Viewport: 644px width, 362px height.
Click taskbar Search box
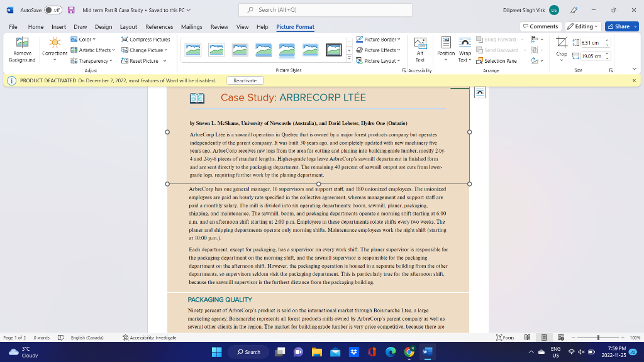point(249,352)
